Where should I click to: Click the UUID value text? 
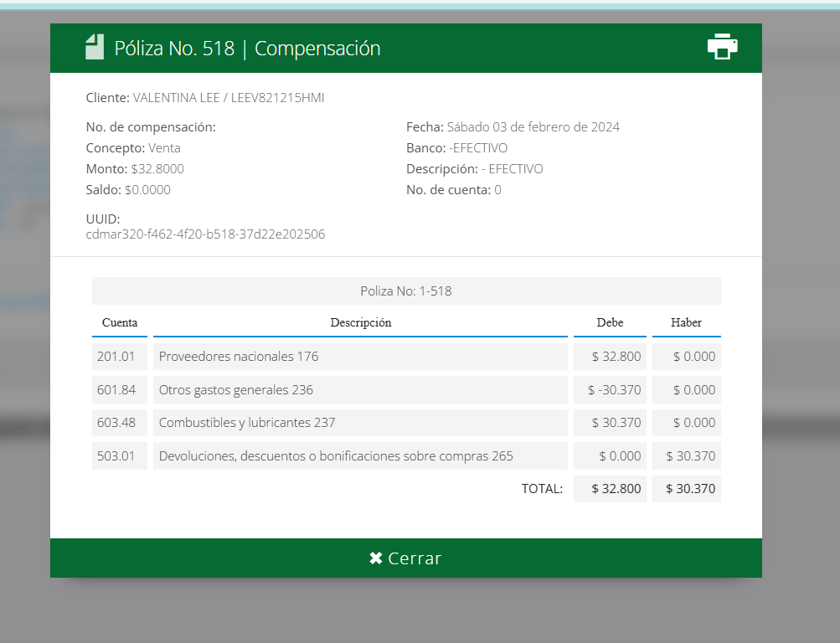click(205, 234)
